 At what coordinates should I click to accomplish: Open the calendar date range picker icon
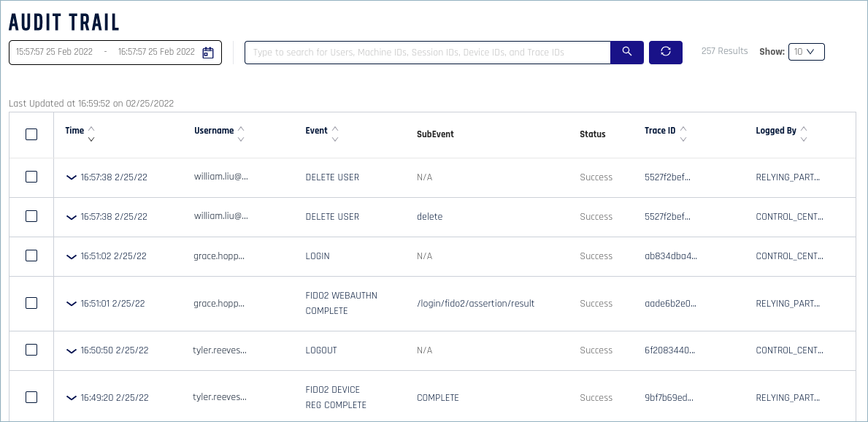[x=207, y=53]
